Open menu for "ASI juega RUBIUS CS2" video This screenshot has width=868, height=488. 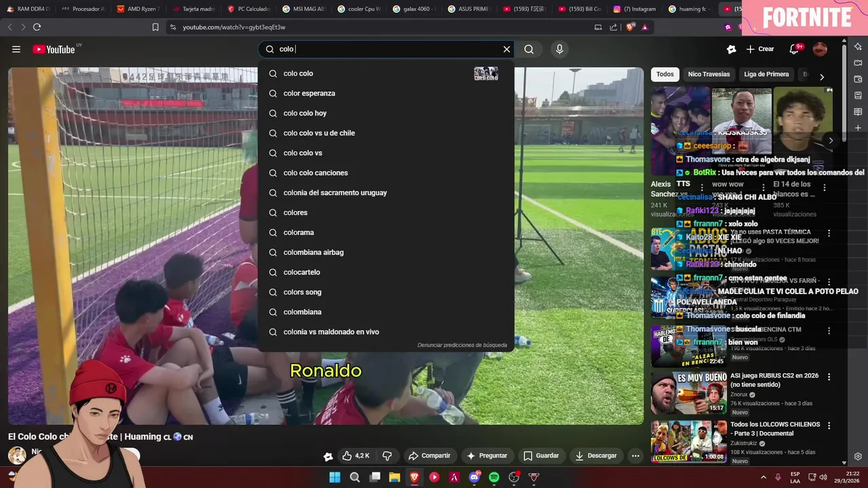coord(829,377)
